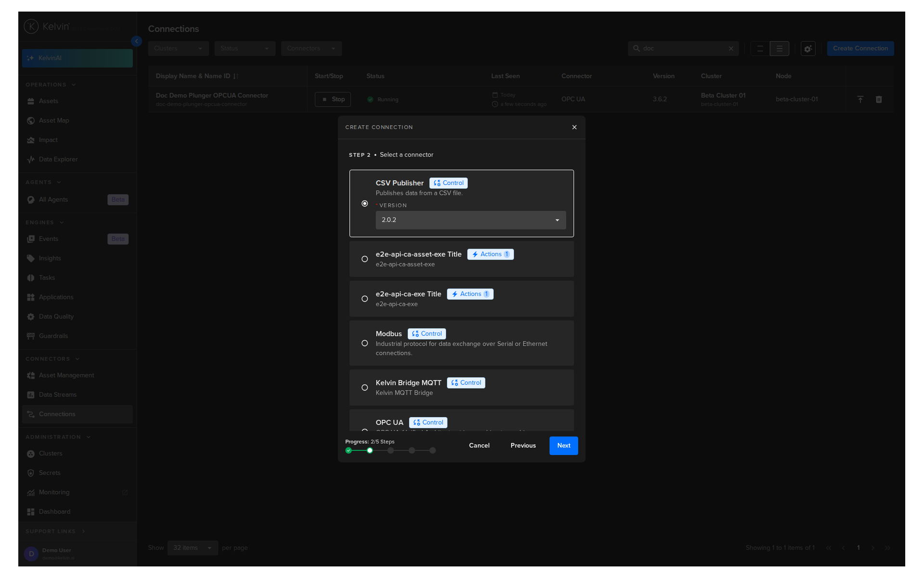
Task: Stop the Doc Demo Plunger connection
Action: 333,99
